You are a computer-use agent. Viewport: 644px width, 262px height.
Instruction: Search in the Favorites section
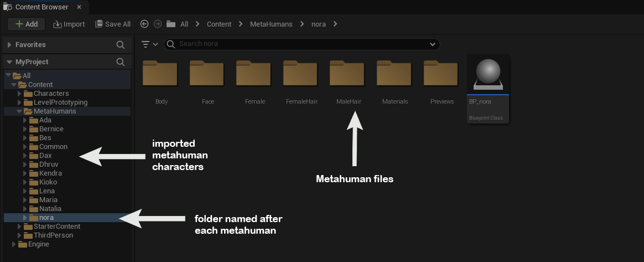pyautogui.click(x=121, y=45)
